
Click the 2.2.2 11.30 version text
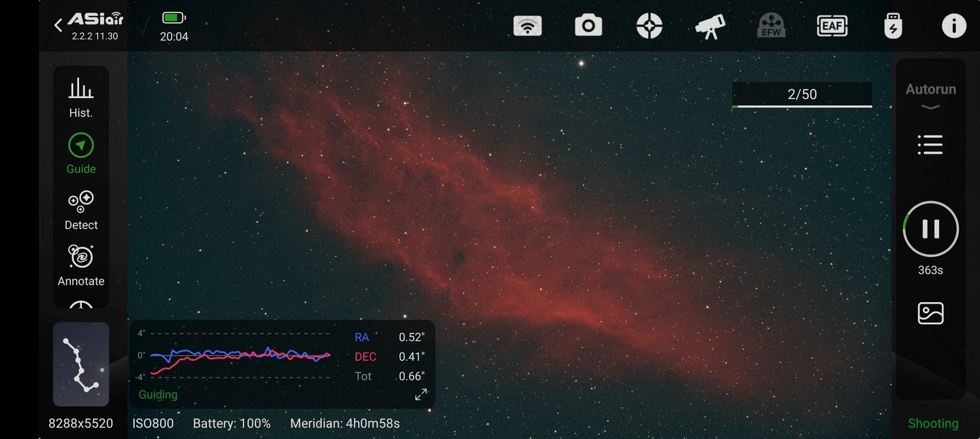point(95,36)
